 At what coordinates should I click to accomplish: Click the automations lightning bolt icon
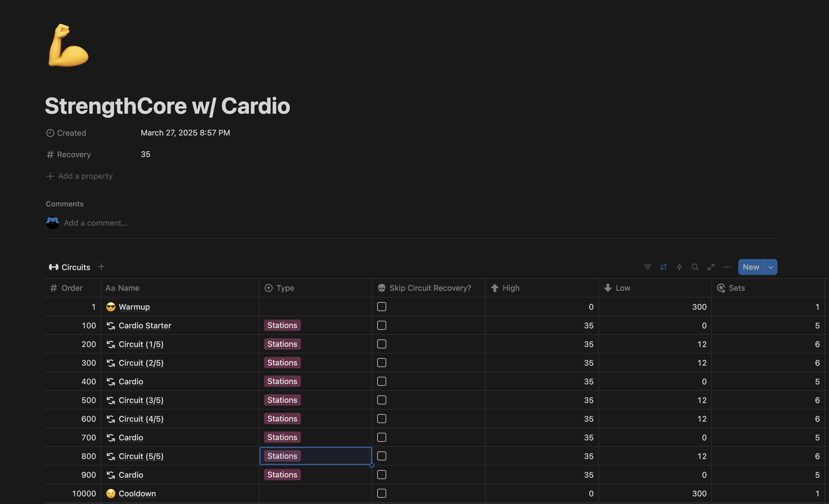pyautogui.click(x=679, y=267)
